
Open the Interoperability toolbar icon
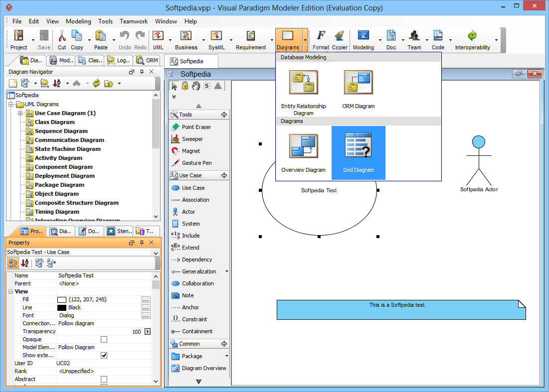pos(472,36)
